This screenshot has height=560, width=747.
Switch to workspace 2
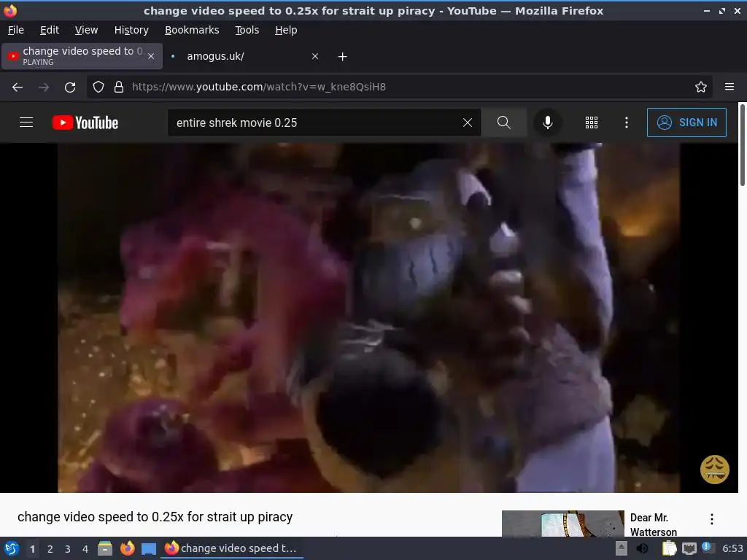pos(50,549)
